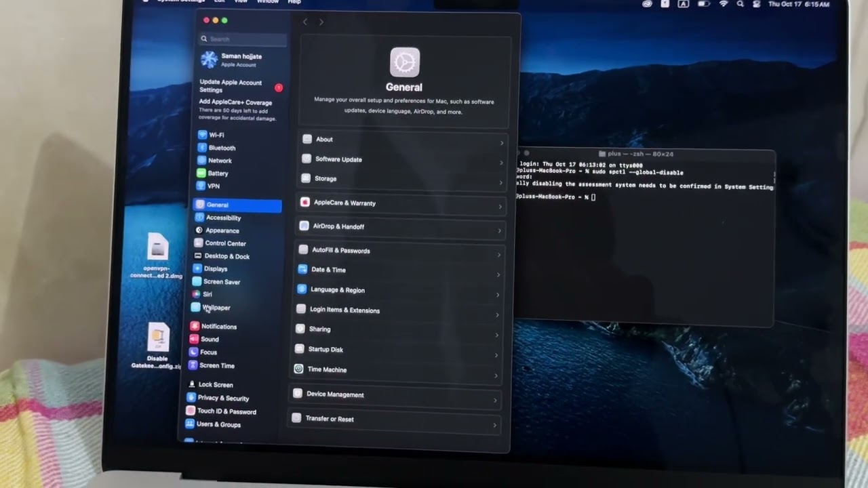868x488 pixels.
Task: Expand the Language & Region chevron
Action: point(498,295)
